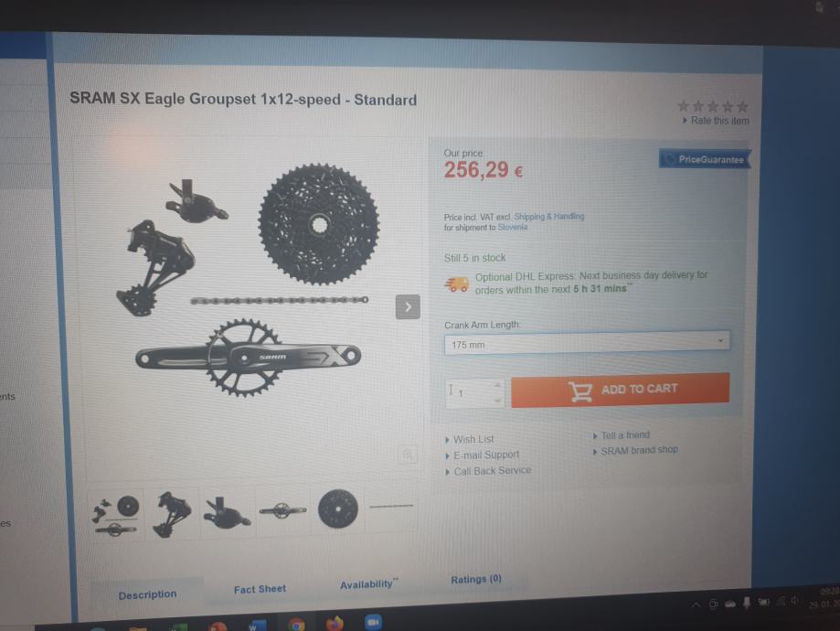This screenshot has width=840, height=631.
Task: Click the quantity input field
Action: (x=469, y=393)
